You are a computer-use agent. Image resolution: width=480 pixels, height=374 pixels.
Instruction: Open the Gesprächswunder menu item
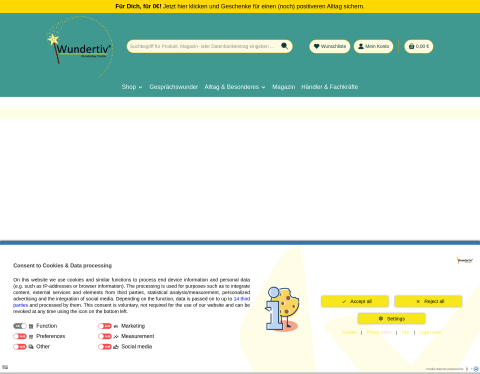174,87
